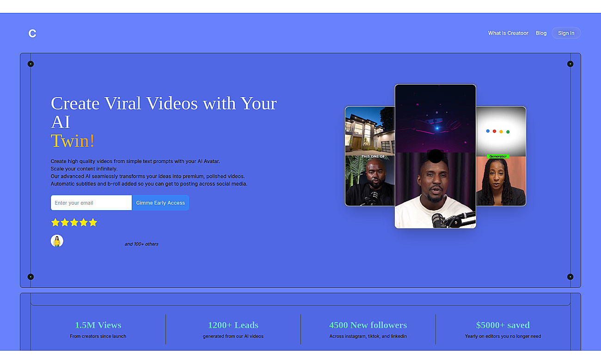Click 'Create Viral Videos with Your' heading
The height and width of the screenshot is (364, 601).
[x=164, y=103]
